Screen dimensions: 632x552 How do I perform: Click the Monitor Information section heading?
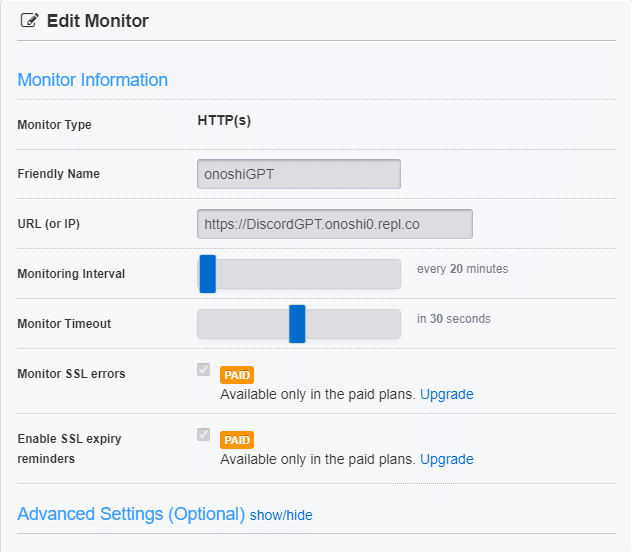93,80
